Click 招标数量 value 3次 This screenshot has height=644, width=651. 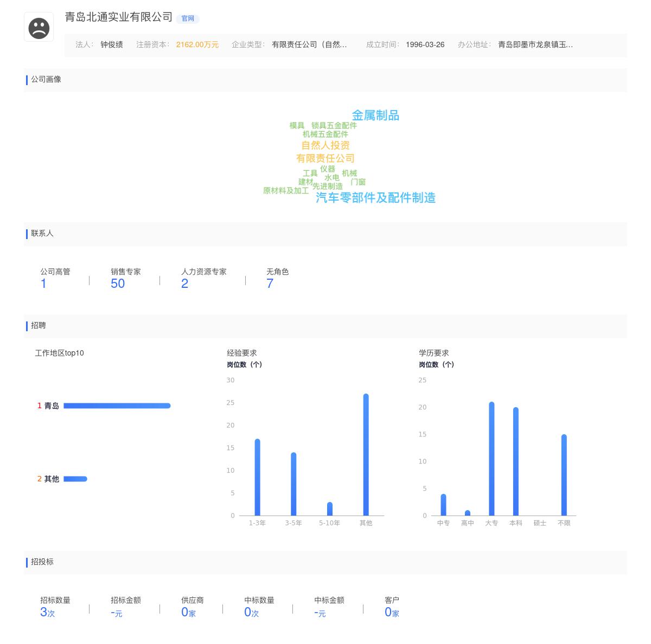coord(47,612)
